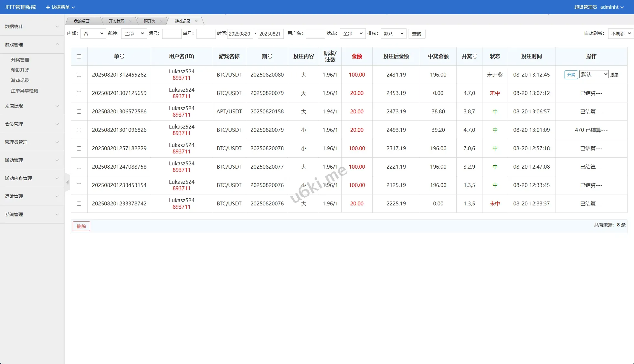The image size is (634, 364).
Task: Close the 游戏记录 tab
Action: [196, 21]
